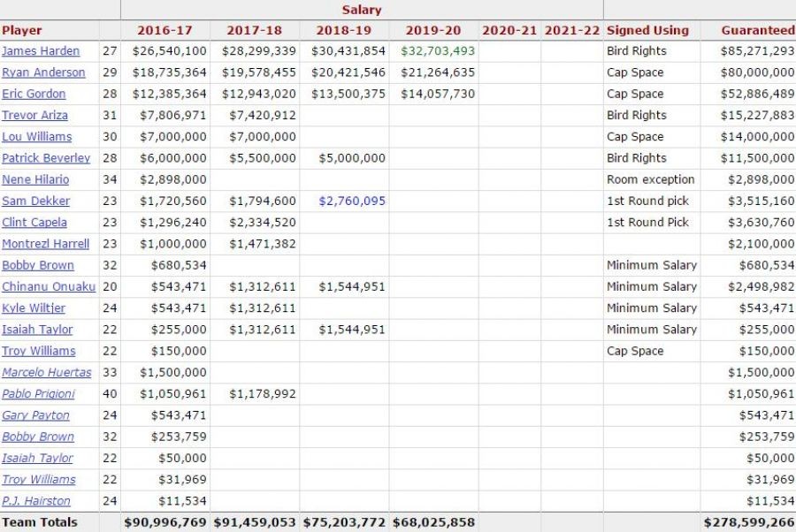Select the $80,000,000 guaranteed amount
The width and height of the screenshot is (796, 532).
tap(757, 72)
